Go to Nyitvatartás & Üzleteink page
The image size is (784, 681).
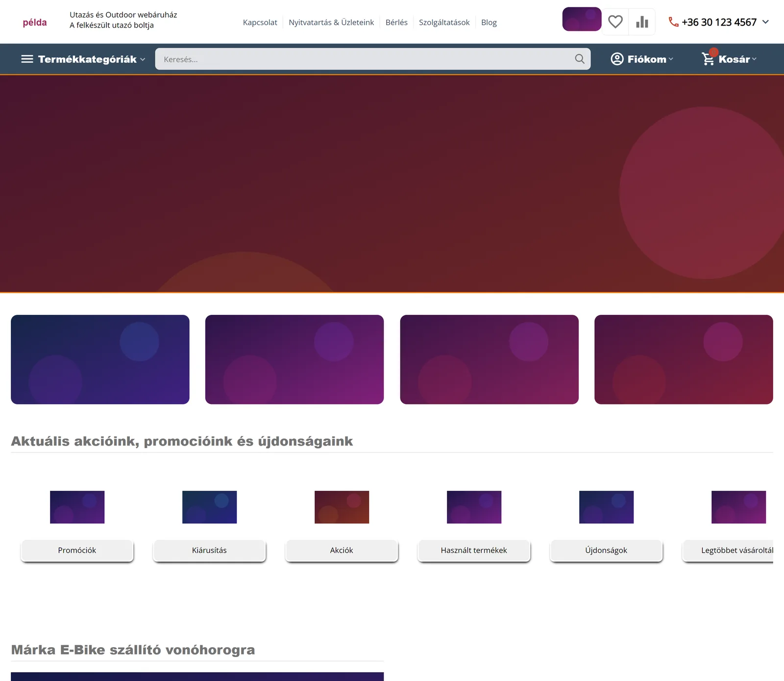[331, 23]
